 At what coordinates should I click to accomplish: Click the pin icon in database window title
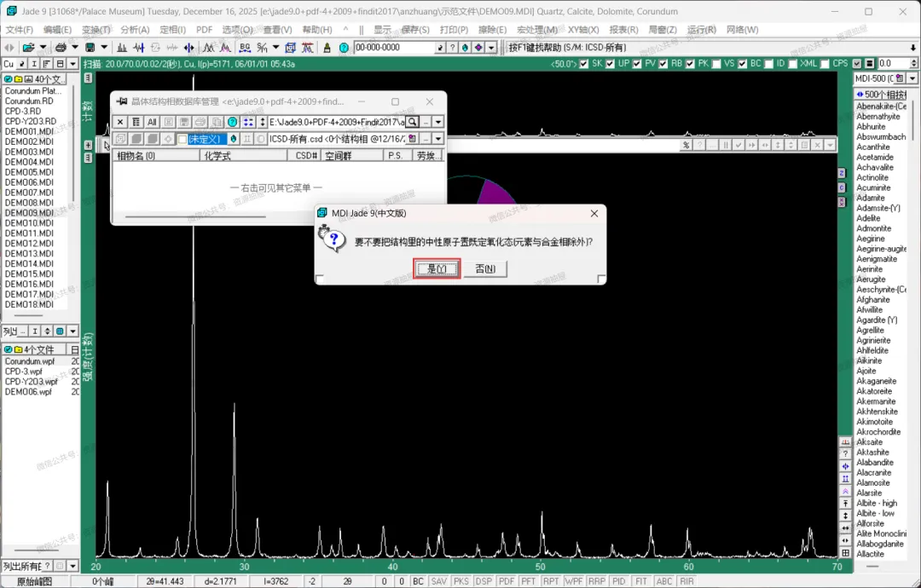coord(122,101)
